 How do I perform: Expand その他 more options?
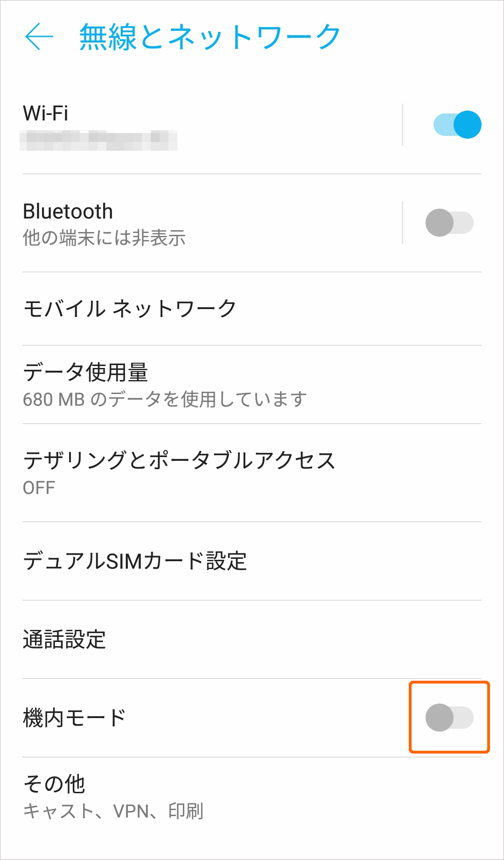pos(252,797)
